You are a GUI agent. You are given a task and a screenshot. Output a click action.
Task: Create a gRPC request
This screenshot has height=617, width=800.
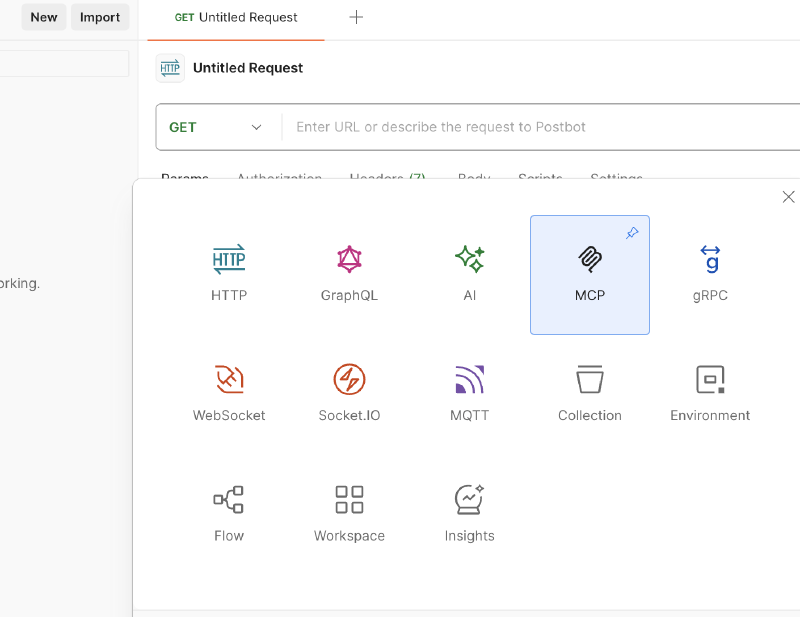click(710, 275)
